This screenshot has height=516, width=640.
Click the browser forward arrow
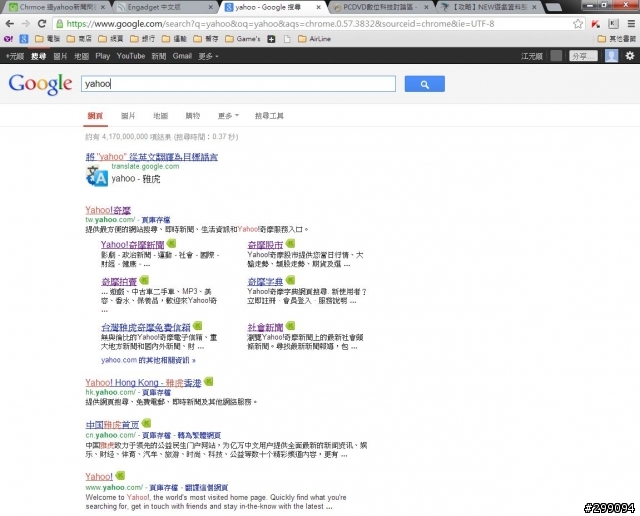click(25, 24)
